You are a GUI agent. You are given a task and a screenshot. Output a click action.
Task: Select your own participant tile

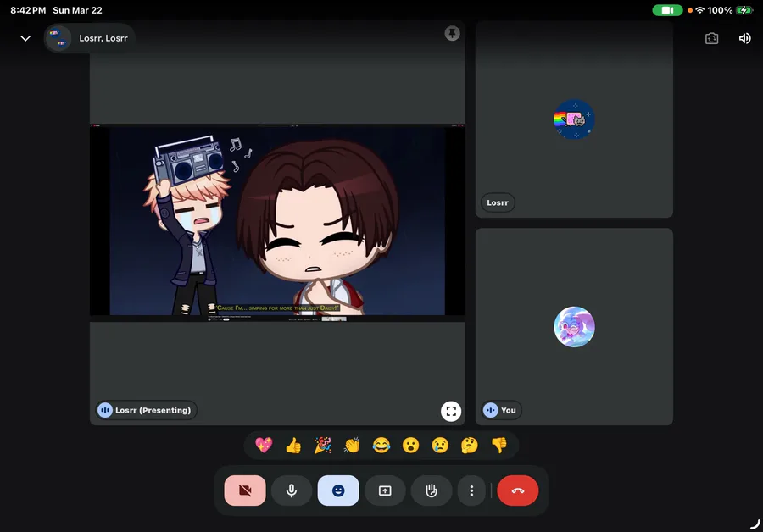click(x=574, y=327)
